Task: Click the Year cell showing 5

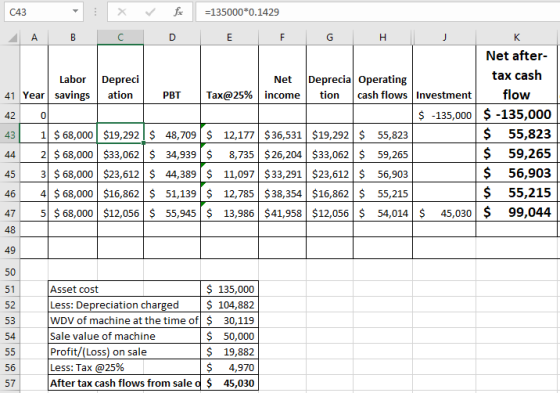Action: pos(34,213)
